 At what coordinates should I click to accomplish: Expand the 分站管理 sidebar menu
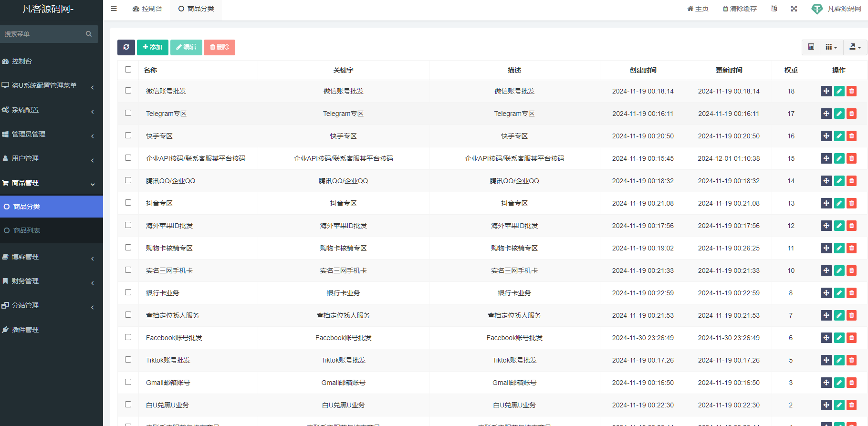point(52,306)
